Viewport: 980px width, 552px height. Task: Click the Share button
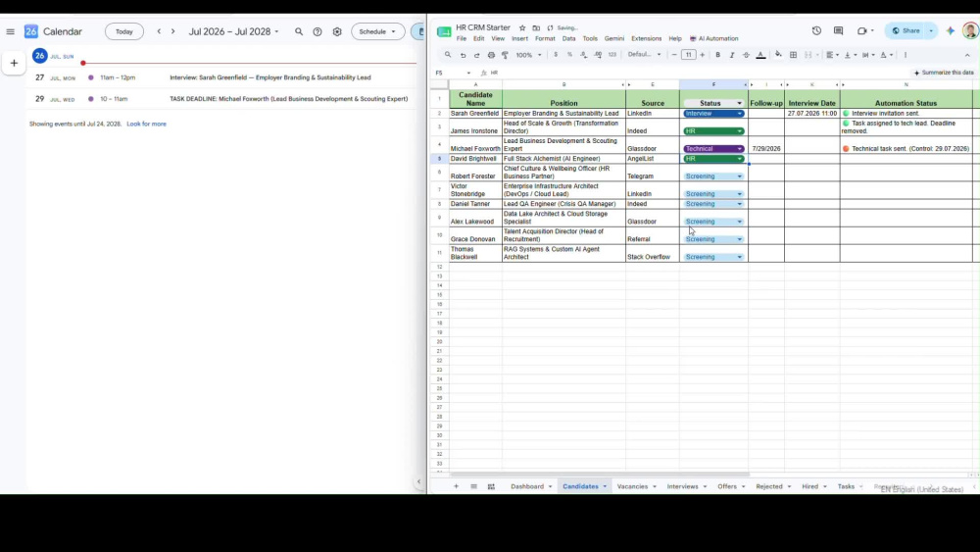pos(906,30)
